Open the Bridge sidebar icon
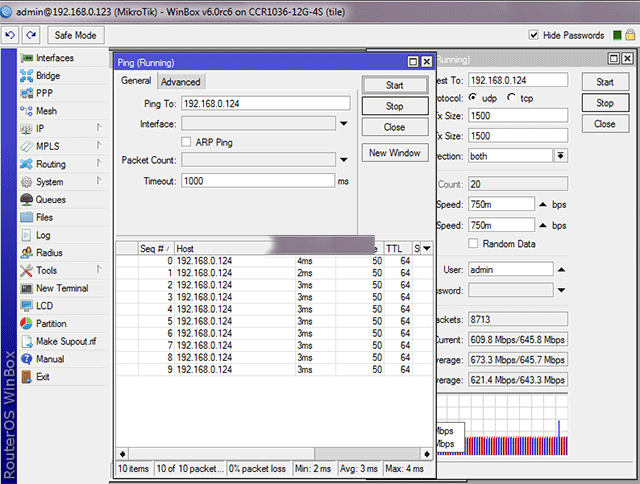640x484 pixels. (x=27, y=76)
